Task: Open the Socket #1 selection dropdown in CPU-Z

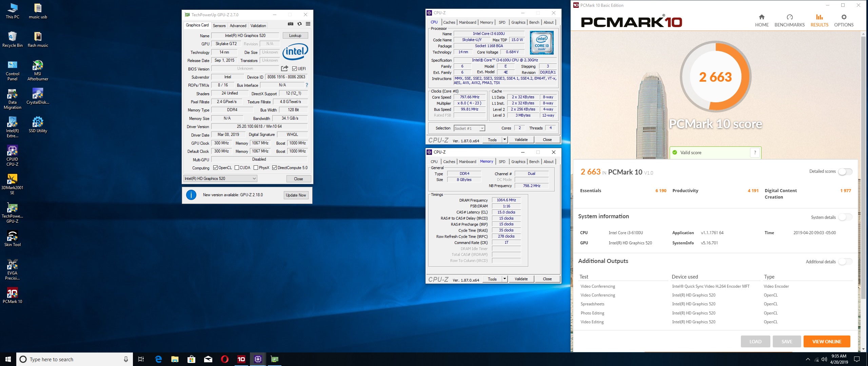Action: point(469,128)
